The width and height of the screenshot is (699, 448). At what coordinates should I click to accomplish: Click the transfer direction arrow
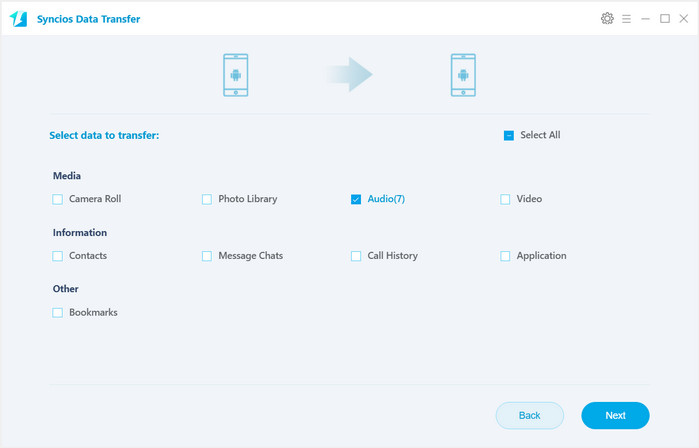click(x=349, y=74)
